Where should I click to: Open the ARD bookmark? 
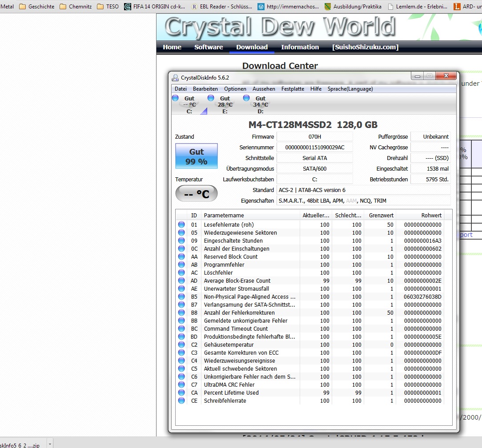pos(468,7)
